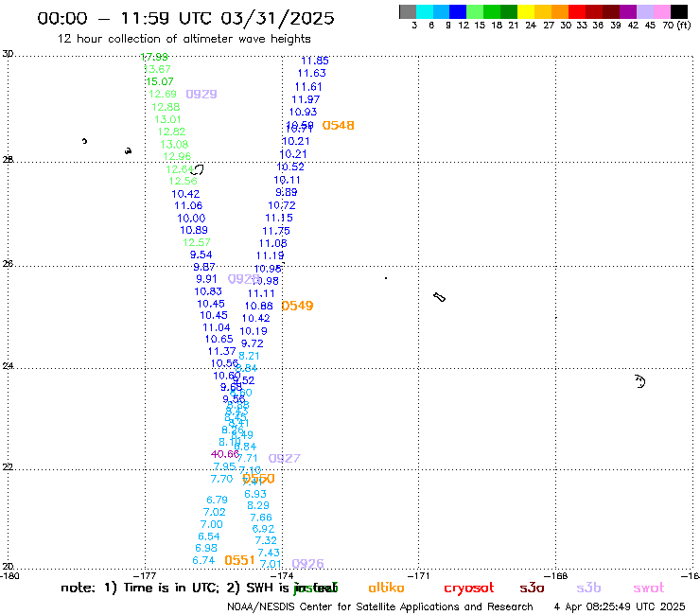Click the wave height value 11.37

point(222,351)
